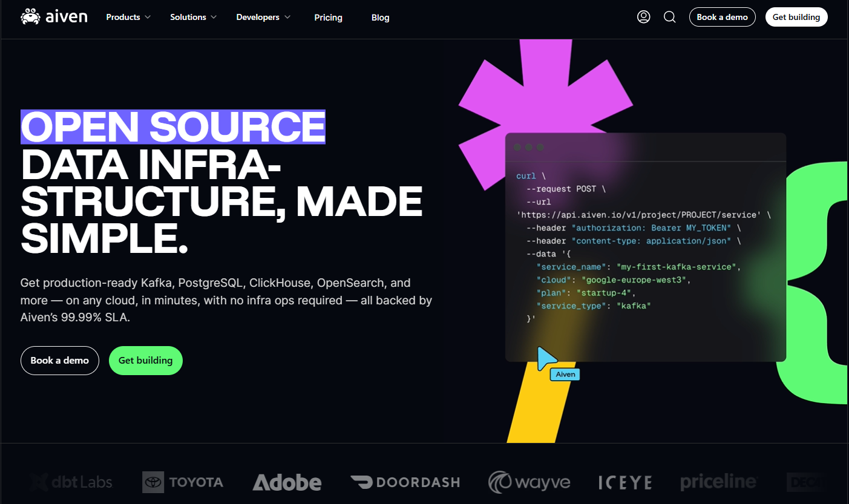Click the dbt Labs customer logo
Screen dimensions: 849x504
(71, 482)
